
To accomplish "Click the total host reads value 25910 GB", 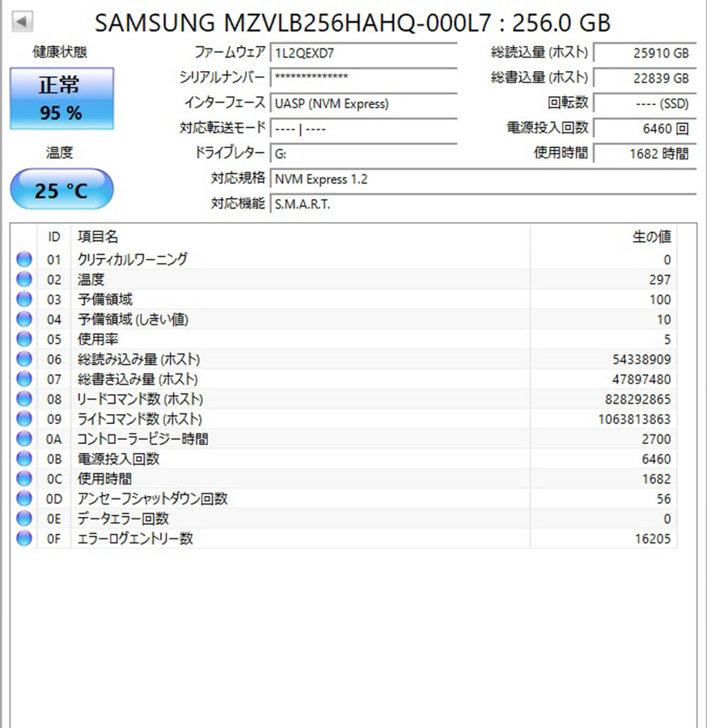I will coord(645,53).
